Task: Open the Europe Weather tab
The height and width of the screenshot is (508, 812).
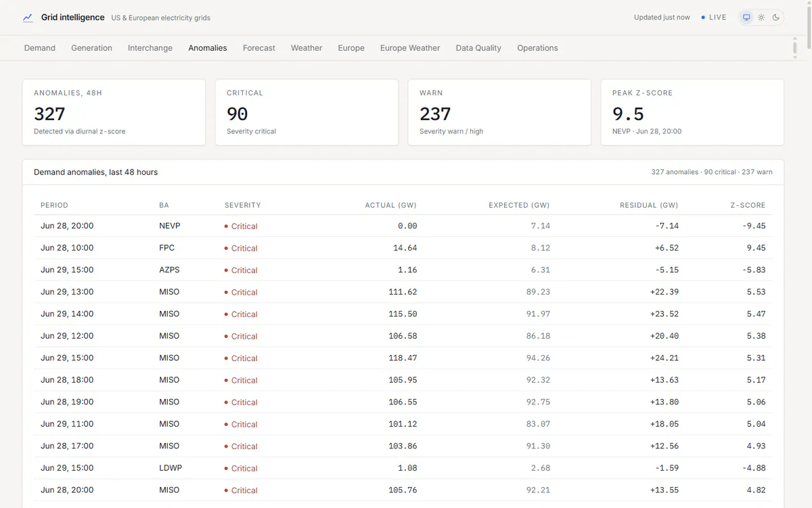Action: pyautogui.click(x=410, y=48)
